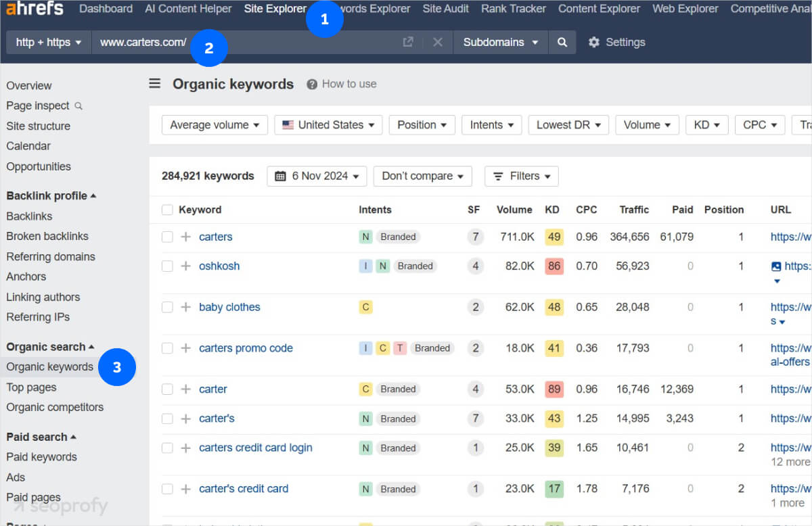The width and height of the screenshot is (812, 526).
Task: Open AI Content Helper
Action: [x=188, y=9]
